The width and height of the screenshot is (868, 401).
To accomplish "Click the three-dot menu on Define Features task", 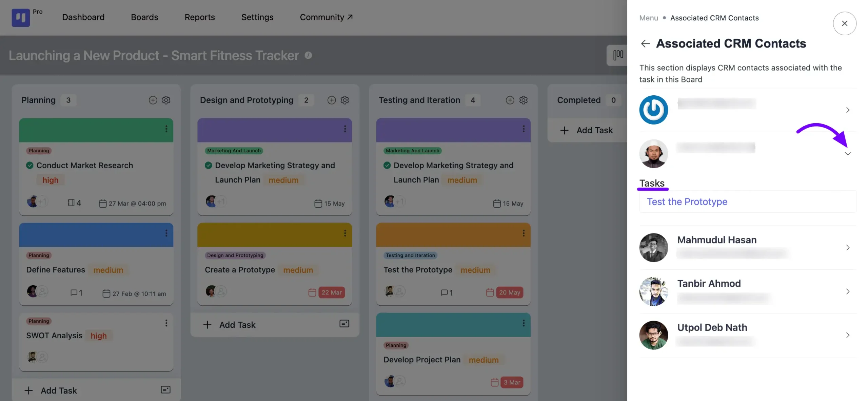I will point(166,233).
